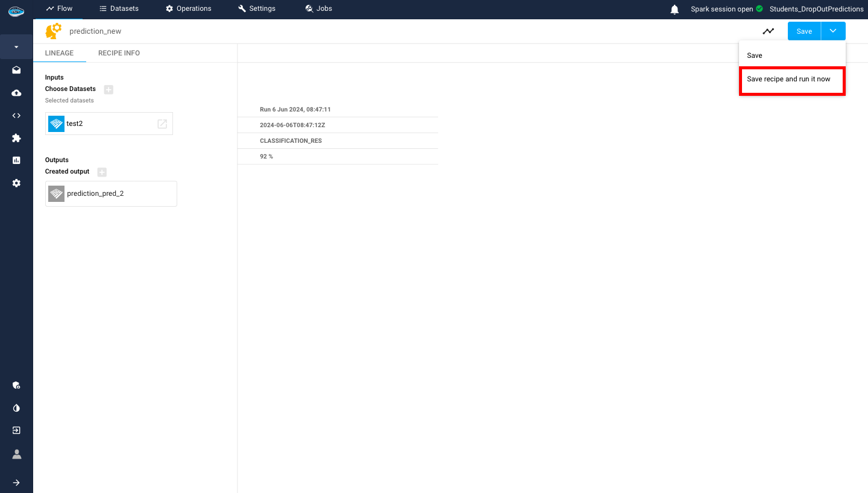
Task: Click the code brackets sidebar icon
Action: pos(16,116)
